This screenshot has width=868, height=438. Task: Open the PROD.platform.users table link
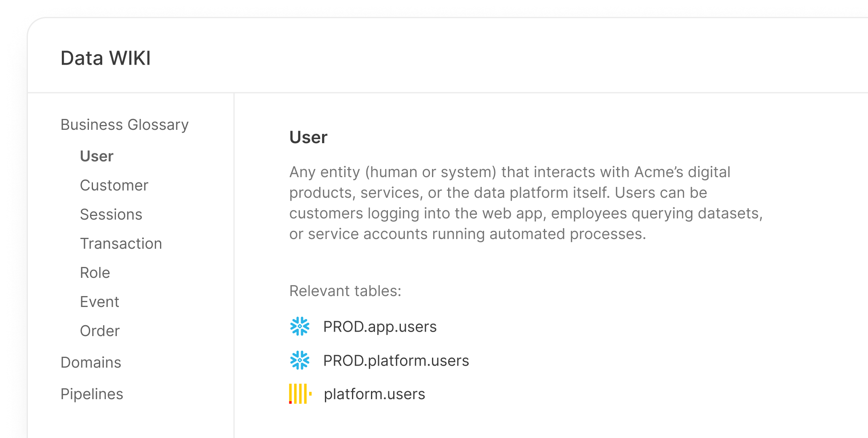[x=396, y=361]
